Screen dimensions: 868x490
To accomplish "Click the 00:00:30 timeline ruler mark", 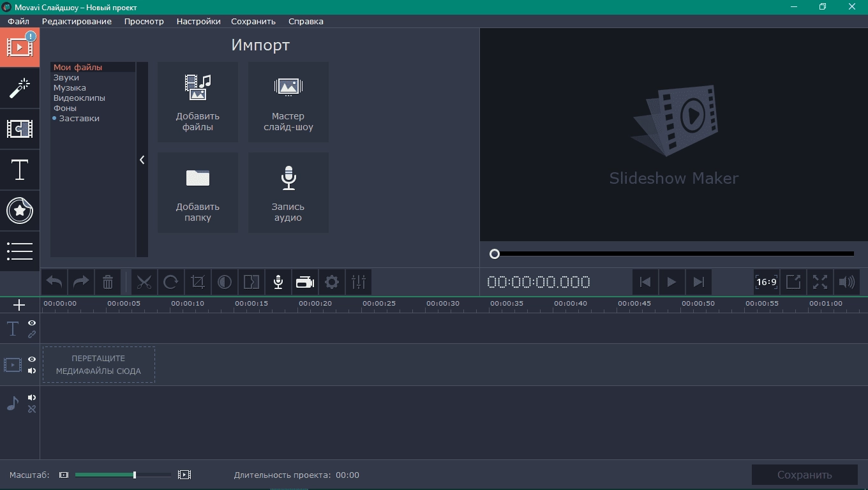I will pos(443,304).
